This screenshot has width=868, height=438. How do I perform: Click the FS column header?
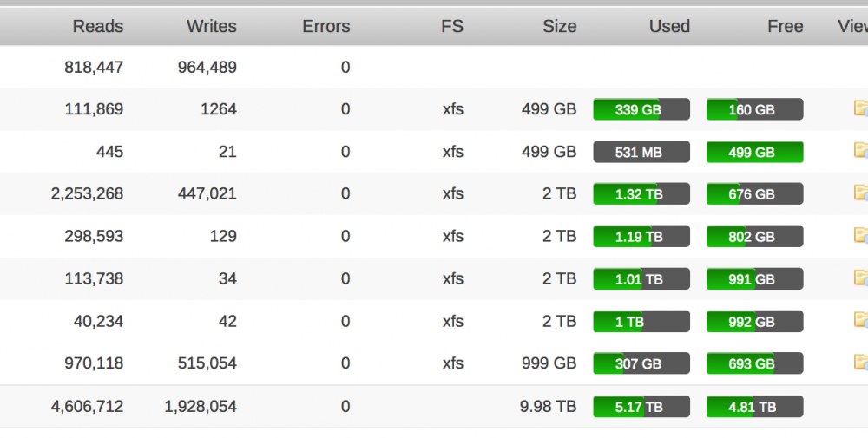coord(452,26)
